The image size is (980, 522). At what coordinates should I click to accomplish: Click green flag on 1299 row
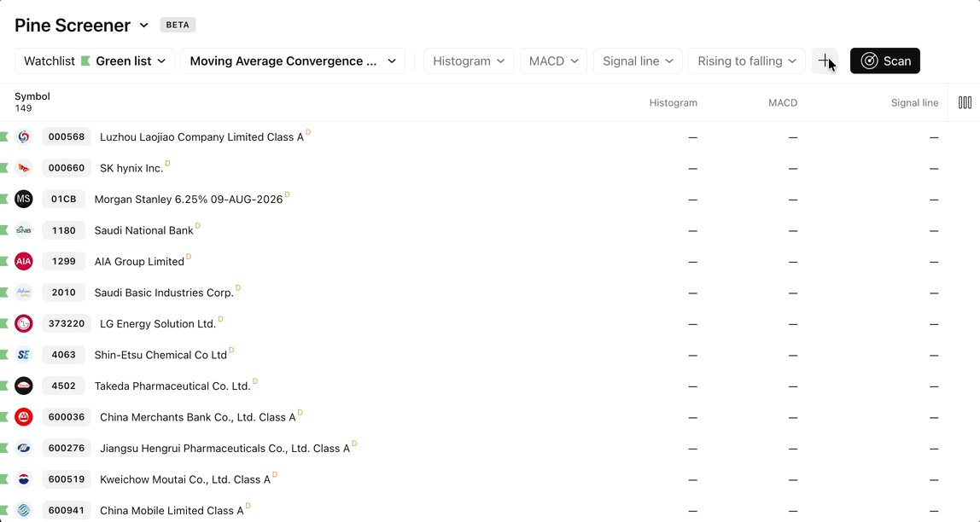click(x=3, y=261)
